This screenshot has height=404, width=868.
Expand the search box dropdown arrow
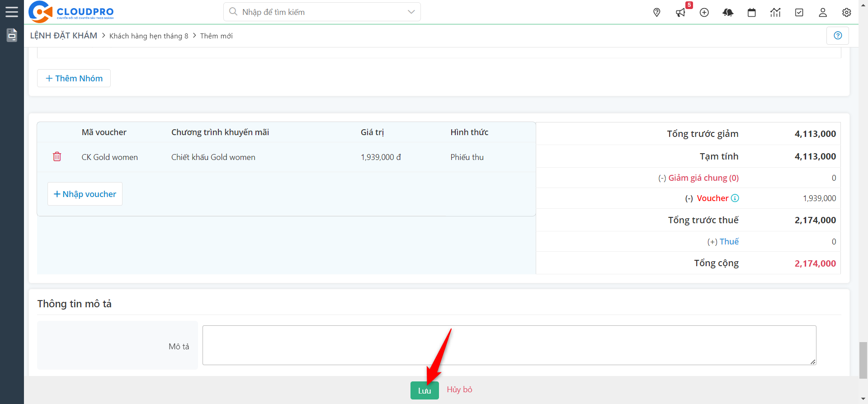(x=411, y=12)
